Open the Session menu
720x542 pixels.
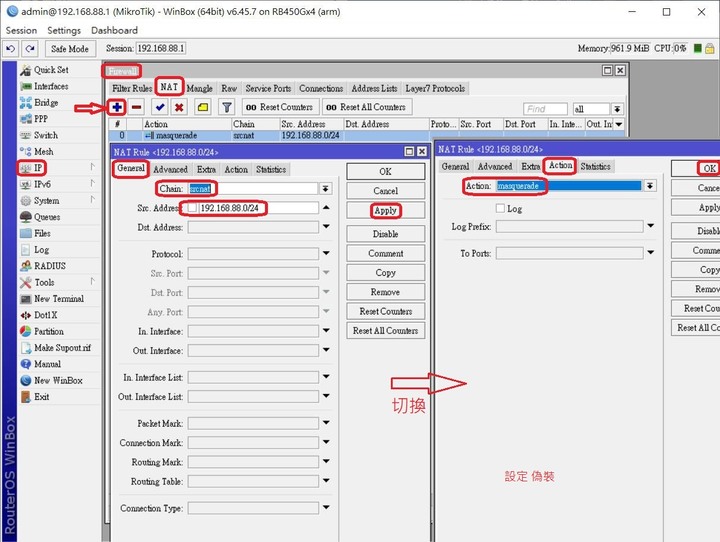tap(21, 30)
